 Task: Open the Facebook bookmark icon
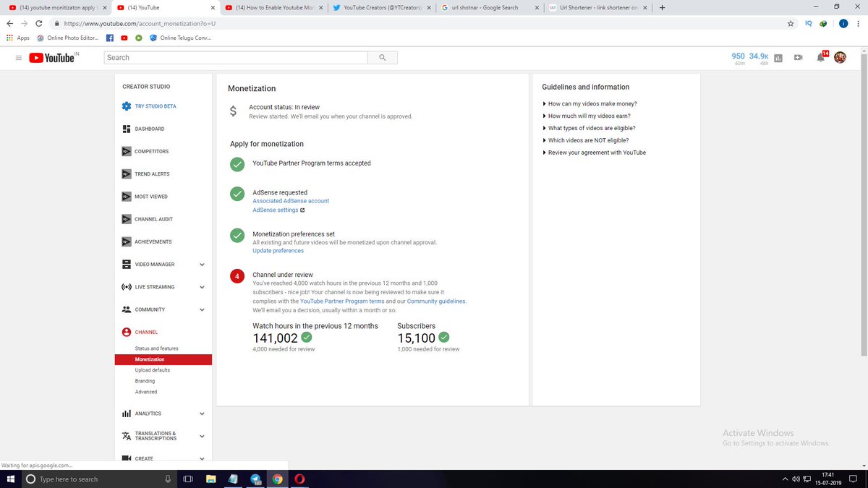(x=110, y=38)
